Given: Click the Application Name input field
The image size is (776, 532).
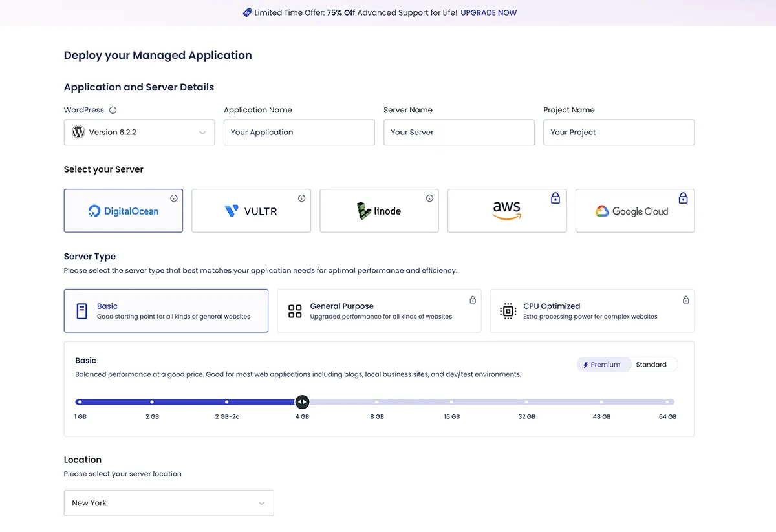Looking at the screenshot, I should [x=299, y=132].
